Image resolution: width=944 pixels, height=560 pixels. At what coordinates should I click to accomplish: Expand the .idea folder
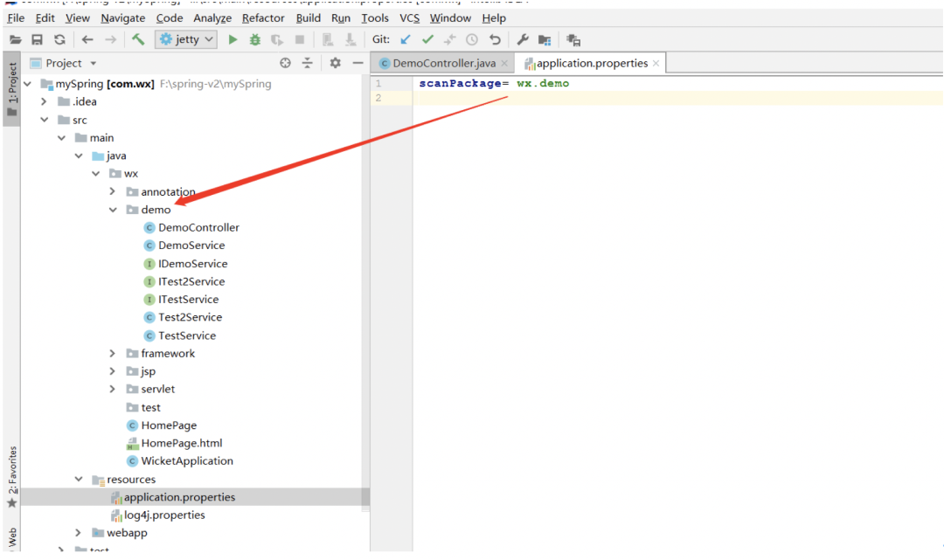(x=44, y=101)
